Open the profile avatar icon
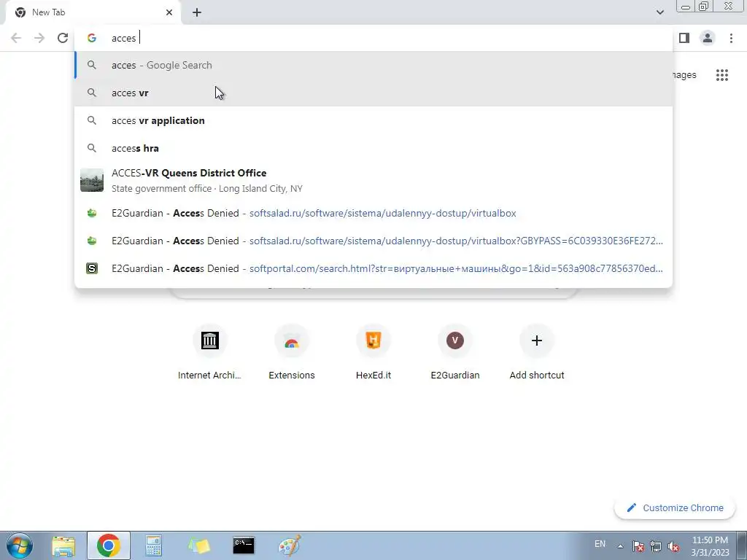The height and width of the screenshot is (560, 747). point(708,38)
